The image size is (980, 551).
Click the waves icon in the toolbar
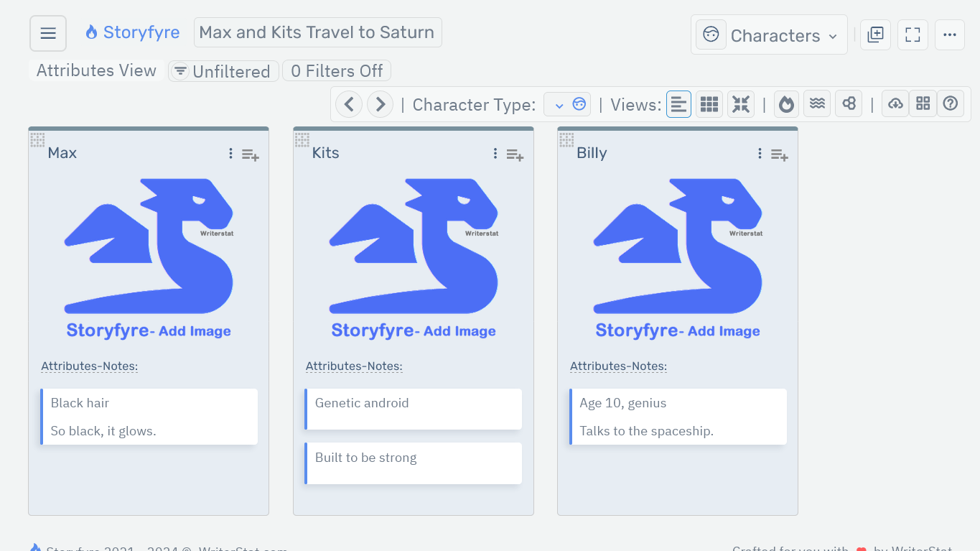pos(817,104)
